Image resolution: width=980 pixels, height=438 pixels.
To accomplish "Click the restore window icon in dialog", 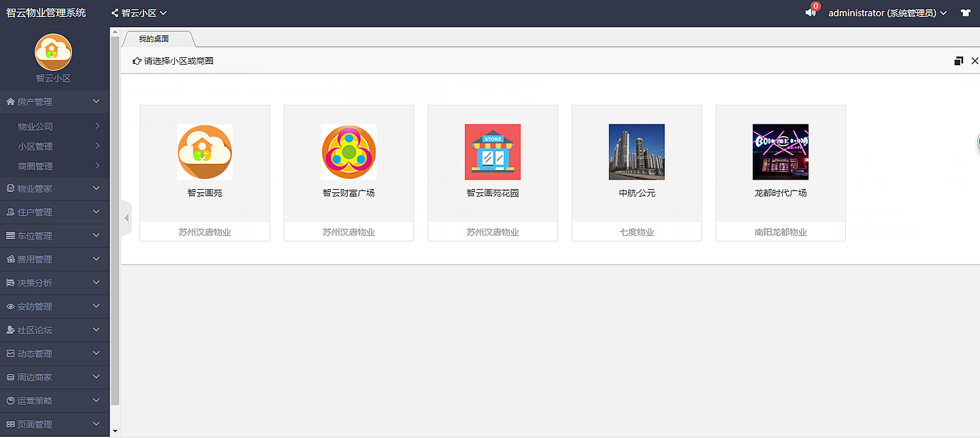I will coord(958,61).
